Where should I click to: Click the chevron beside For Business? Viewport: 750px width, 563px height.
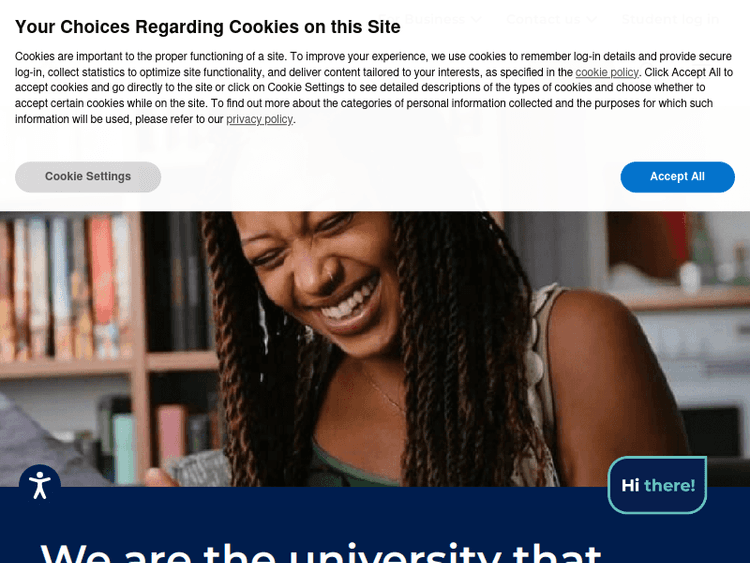476,20
